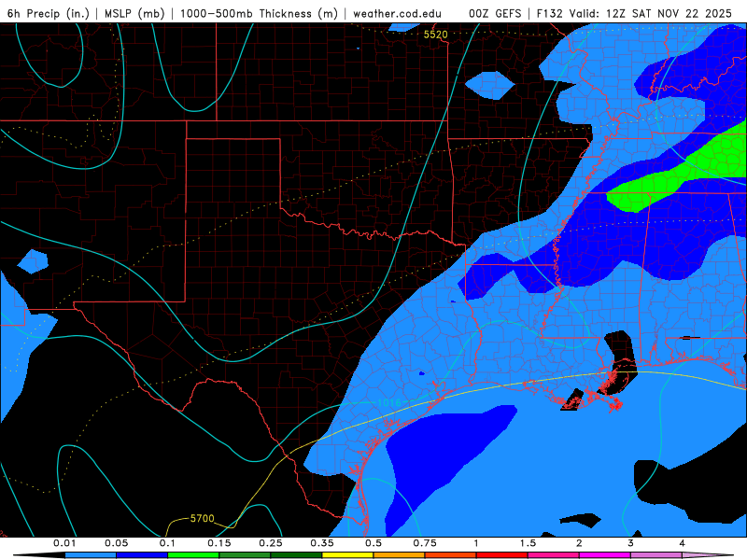This screenshot has height=560, width=747.
Task: Click the '1.5' colorbar tick label
Action: pos(528,543)
